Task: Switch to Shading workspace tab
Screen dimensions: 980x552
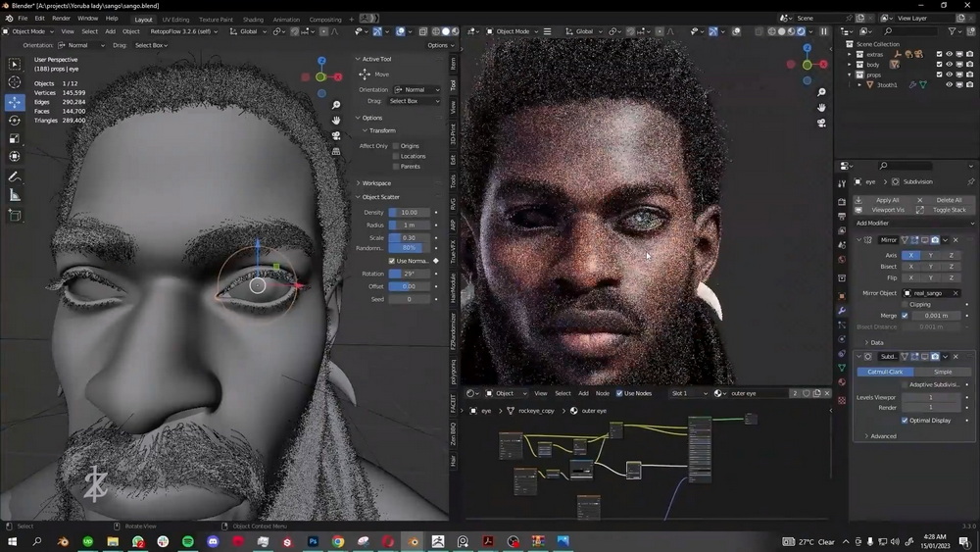Action: pos(253,20)
